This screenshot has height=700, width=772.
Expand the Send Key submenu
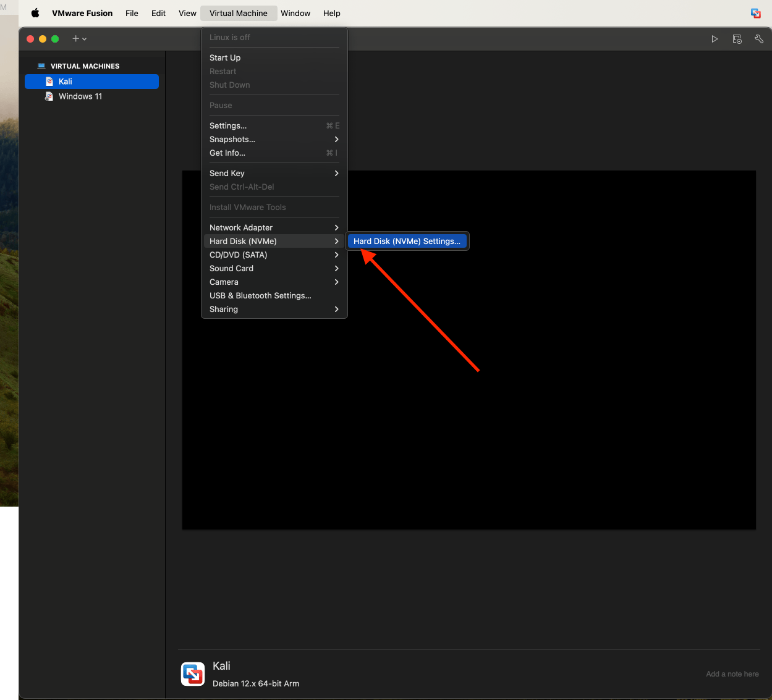point(274,173)
